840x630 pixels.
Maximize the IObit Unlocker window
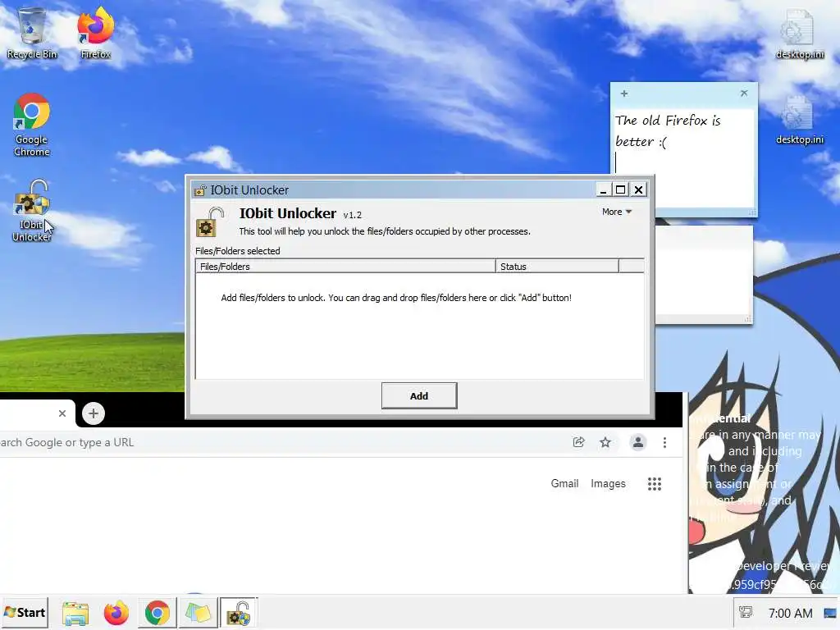tap(620, 189)
